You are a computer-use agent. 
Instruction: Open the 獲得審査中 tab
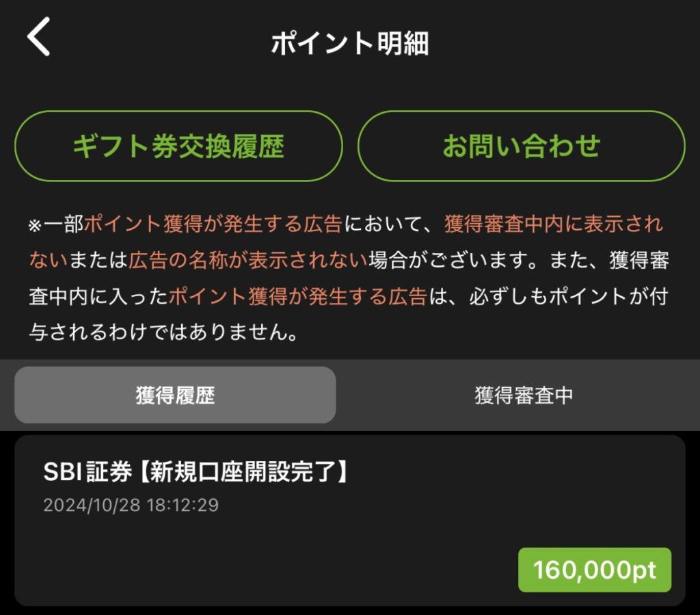tap(524, 395)
